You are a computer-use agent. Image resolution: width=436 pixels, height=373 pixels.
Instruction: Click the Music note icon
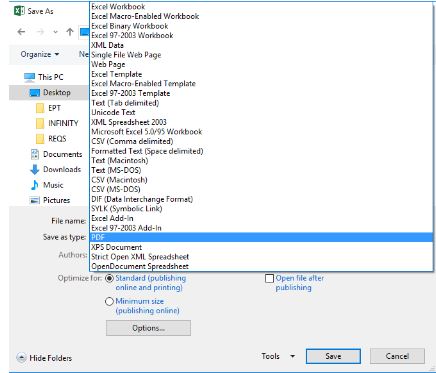[x=34, y=185]
